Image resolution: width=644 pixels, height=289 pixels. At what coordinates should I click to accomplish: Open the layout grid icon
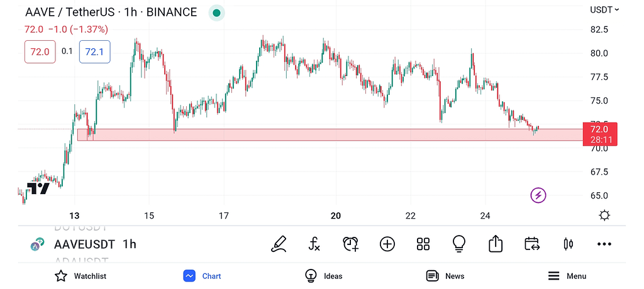[423, 244]
